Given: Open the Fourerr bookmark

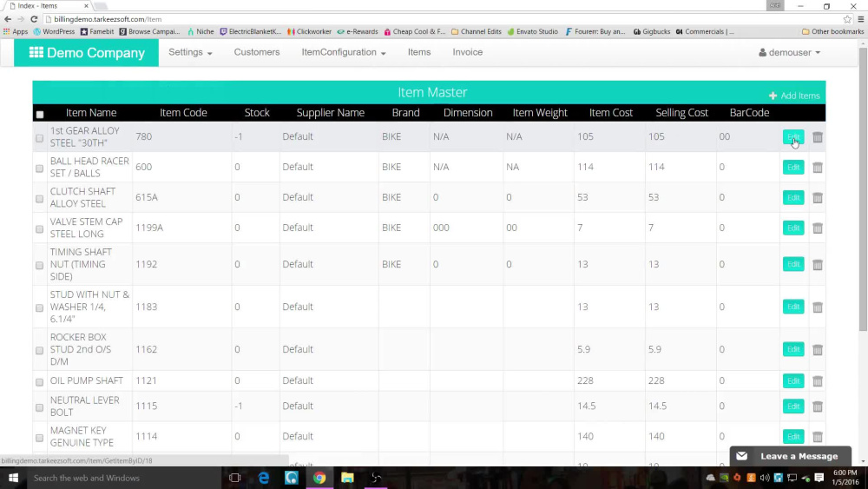Looking at the screenshot, I should (x=595, y=31).
